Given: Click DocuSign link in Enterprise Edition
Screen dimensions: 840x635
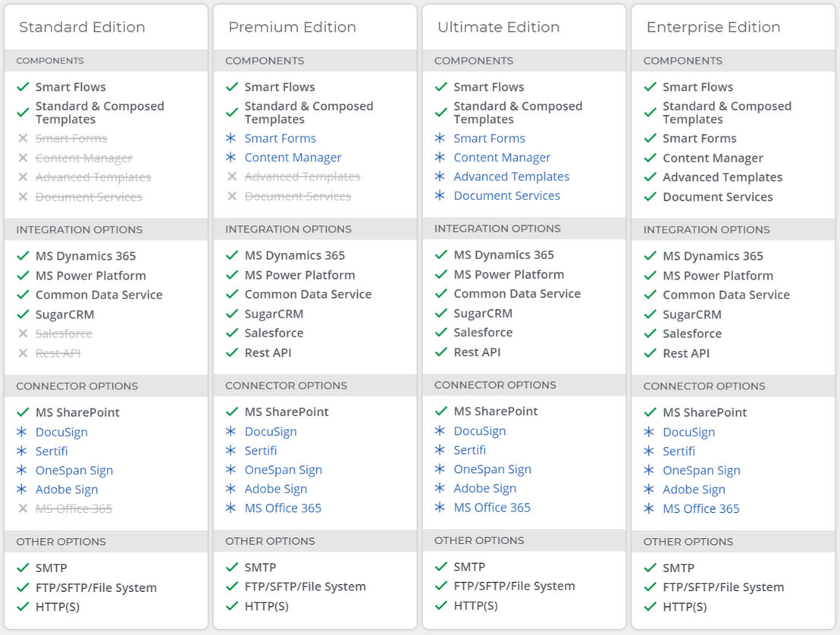Looking at the screenshot, I should (688, 432).
